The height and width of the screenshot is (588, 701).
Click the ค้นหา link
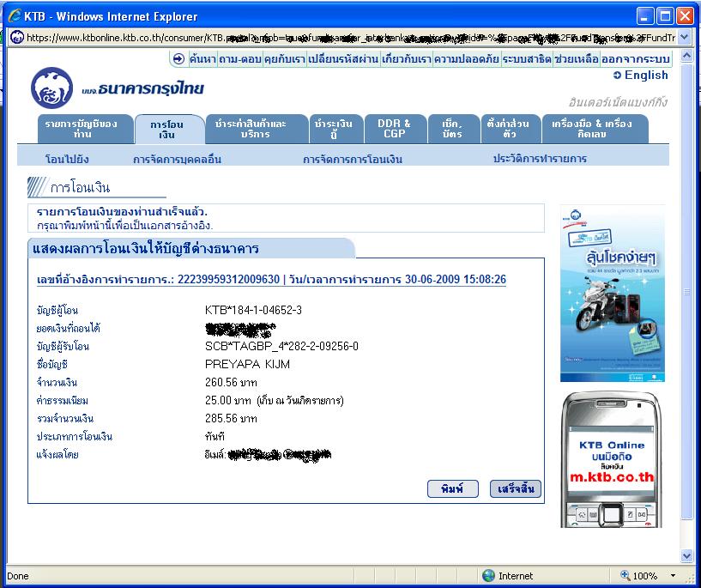click(x=202, y=58)
